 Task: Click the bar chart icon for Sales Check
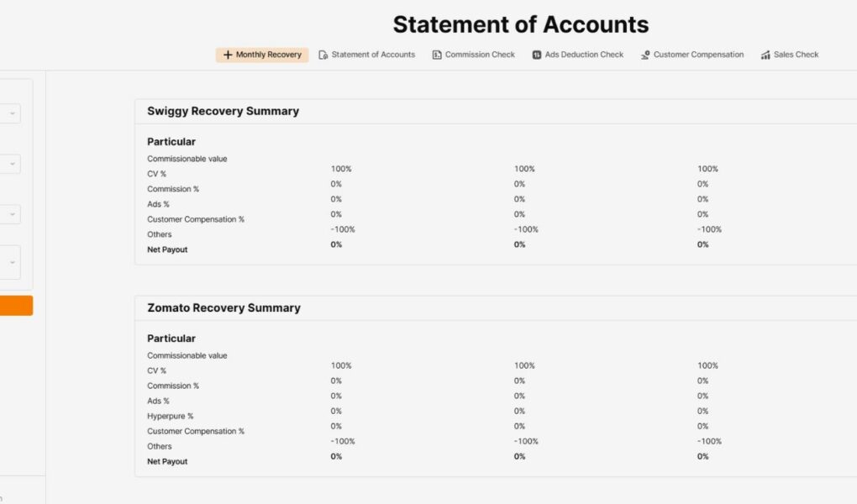click(x=765, y=55)
